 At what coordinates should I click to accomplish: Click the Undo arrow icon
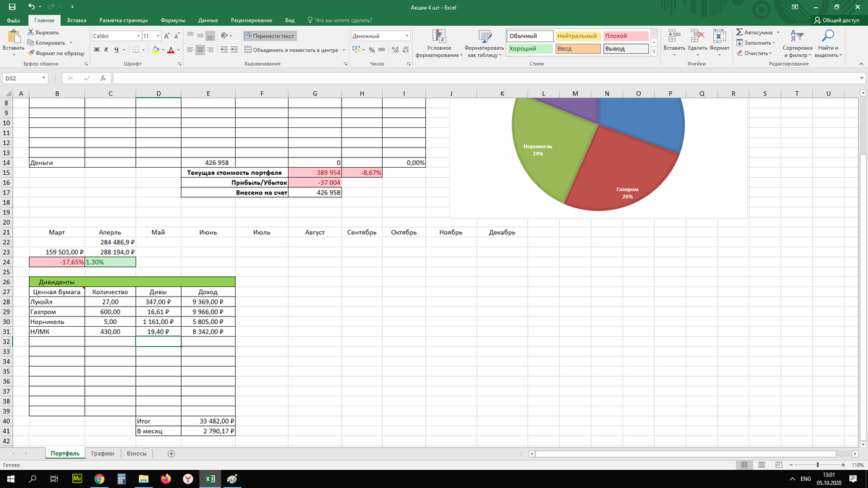pyautogui.click(x=31, y=7)
